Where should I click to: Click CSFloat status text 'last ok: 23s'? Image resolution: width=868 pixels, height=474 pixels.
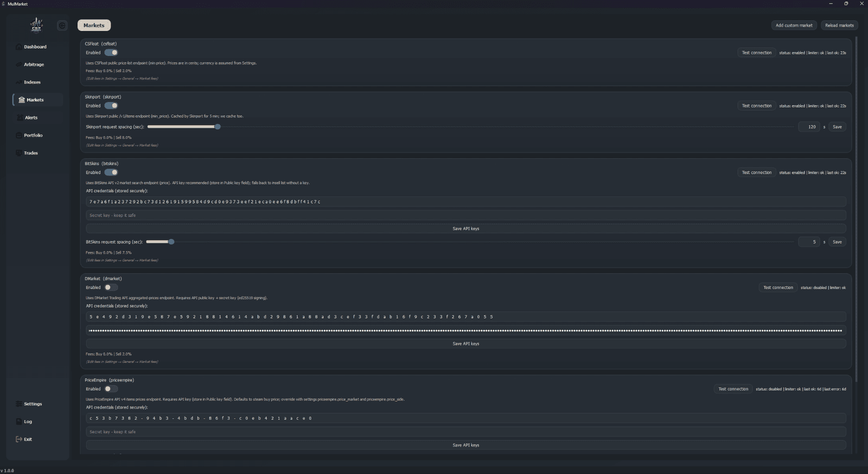point(836,53)
